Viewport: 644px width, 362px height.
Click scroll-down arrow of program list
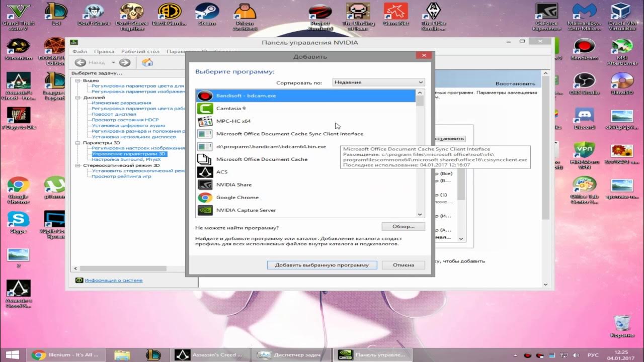pos(420,214)
